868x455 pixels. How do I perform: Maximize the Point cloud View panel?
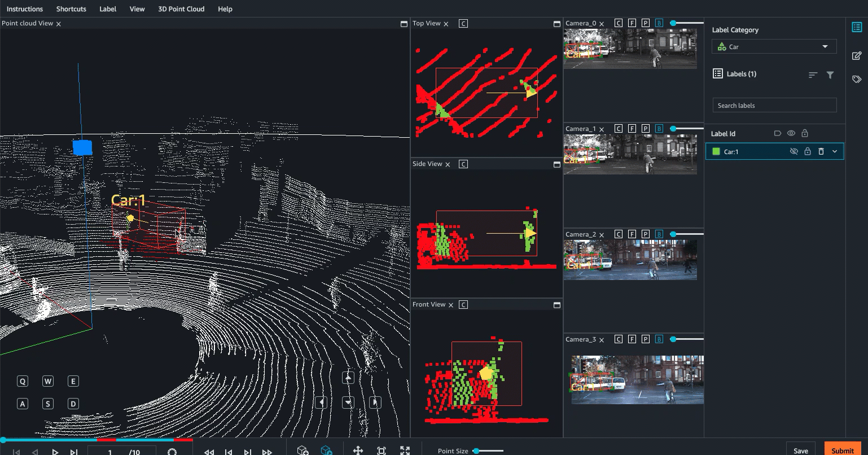pos(404,24)
